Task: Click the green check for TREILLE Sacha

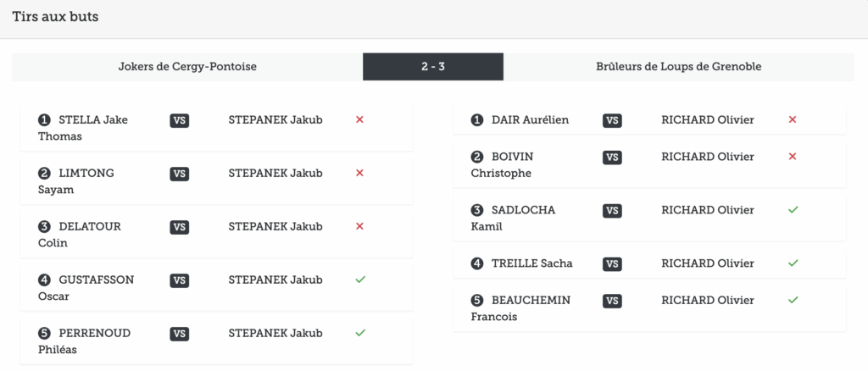Action: click(793, 263)
